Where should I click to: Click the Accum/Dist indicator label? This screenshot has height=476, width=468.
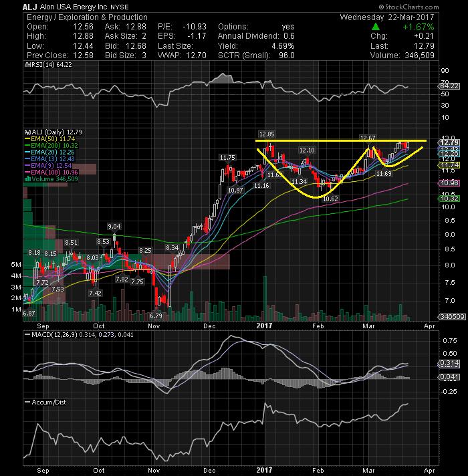point(45,402)
